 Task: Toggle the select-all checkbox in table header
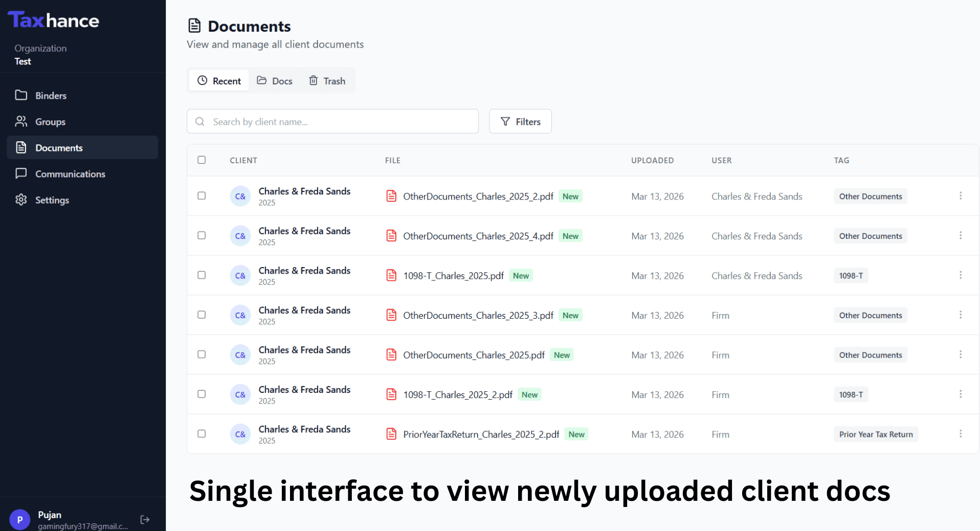tap(202, 160)
